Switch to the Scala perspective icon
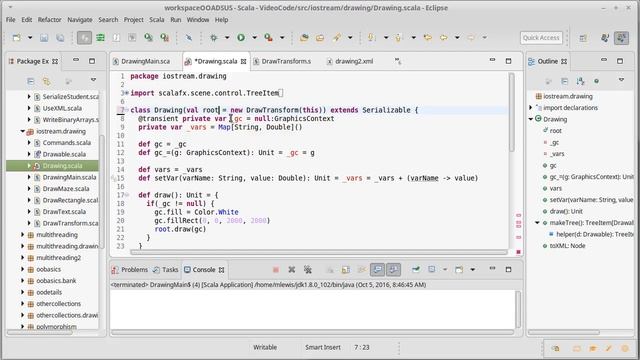Screen dimensions: 640x360 coord(622,38)
